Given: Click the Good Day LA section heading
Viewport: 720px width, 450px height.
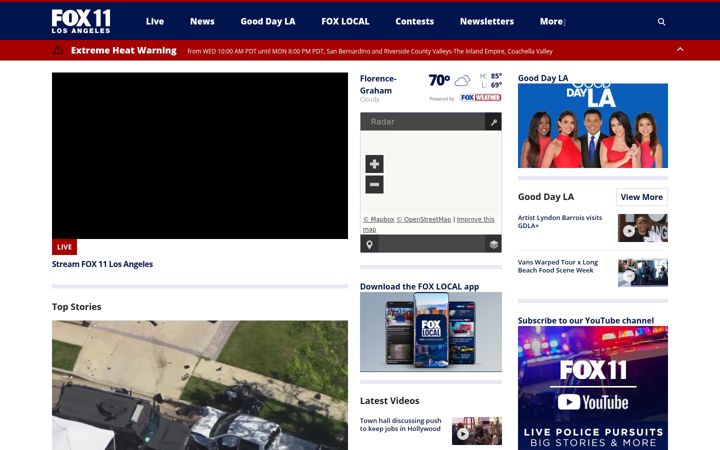Looking at the screenshot, I should pos(546,197).
